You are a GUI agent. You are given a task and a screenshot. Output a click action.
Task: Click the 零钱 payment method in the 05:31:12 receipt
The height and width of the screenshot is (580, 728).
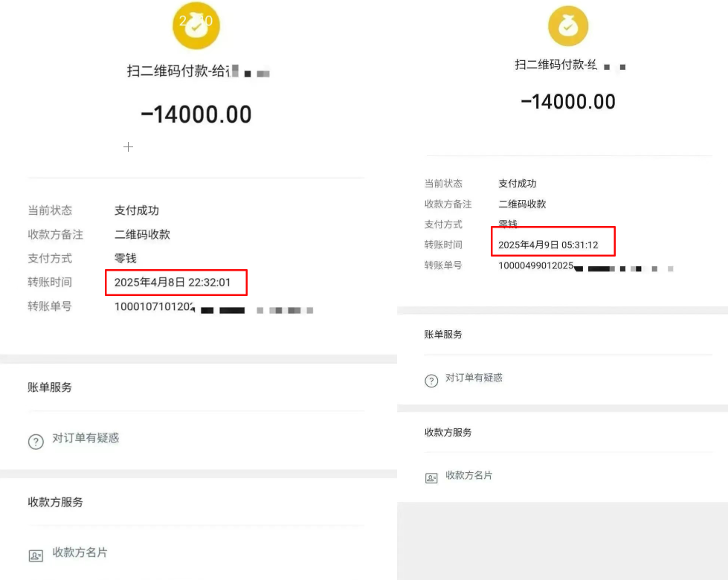508,225
